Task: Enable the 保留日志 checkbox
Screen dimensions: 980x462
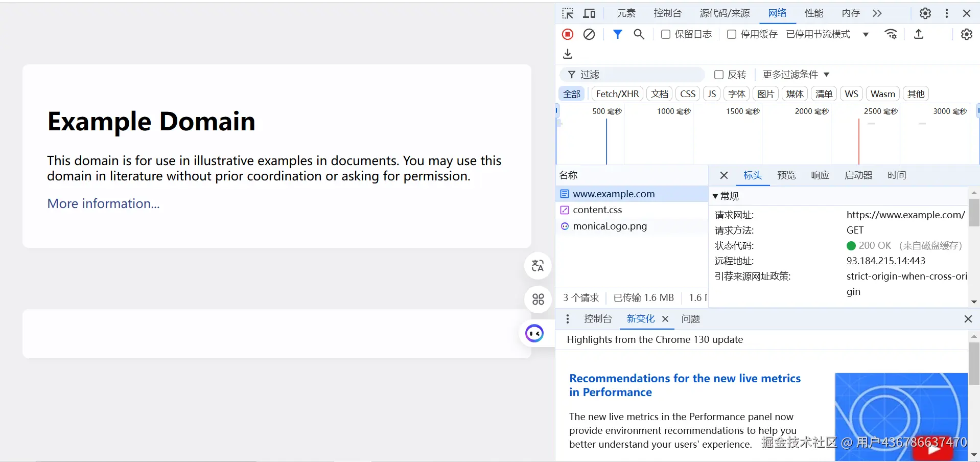Action: point(666,34)
